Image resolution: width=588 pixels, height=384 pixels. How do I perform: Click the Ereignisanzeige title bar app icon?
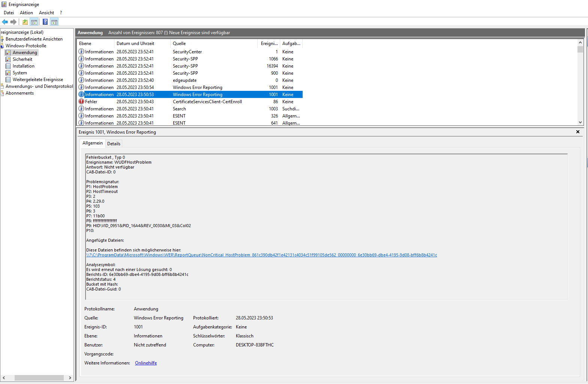(x=4, y=4)
